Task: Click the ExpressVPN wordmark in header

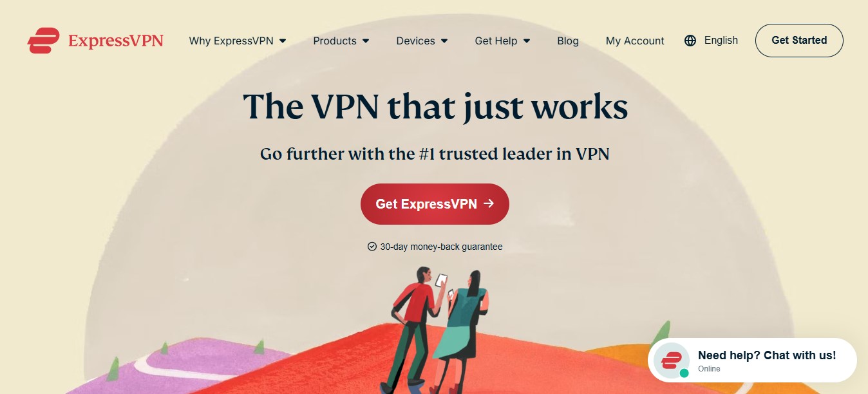Action: click(x=115, y=41)
